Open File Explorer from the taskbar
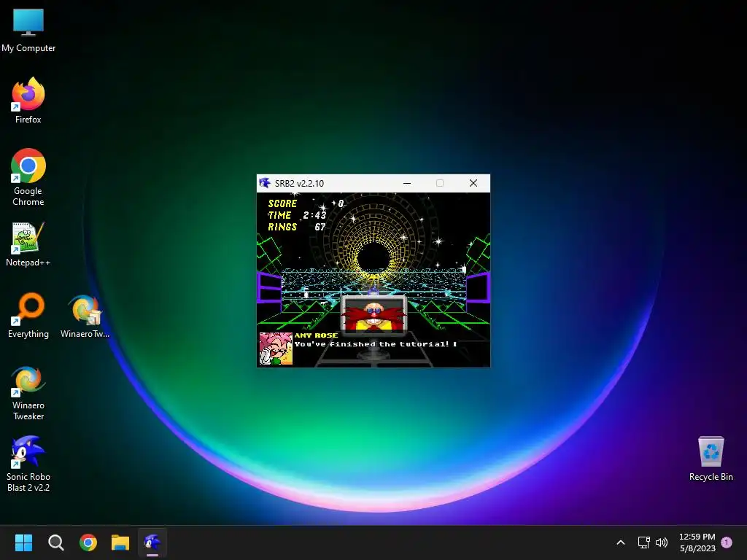Image resolution: width=747 pixels, height=560 pixels. [x=120, y=542]
